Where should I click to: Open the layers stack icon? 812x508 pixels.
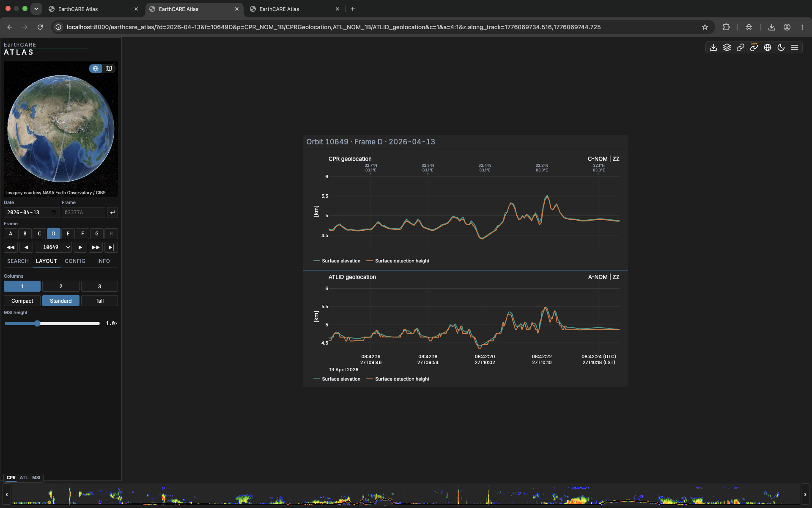tap(727, 47)
